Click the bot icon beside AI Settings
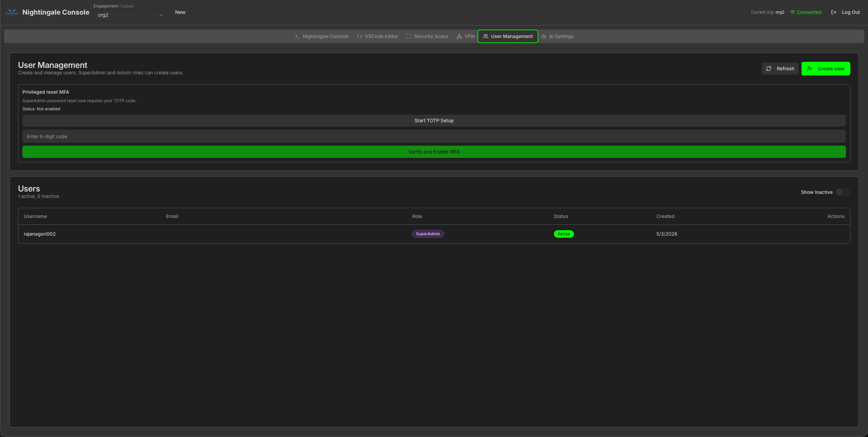 click(x=543, y=36)
